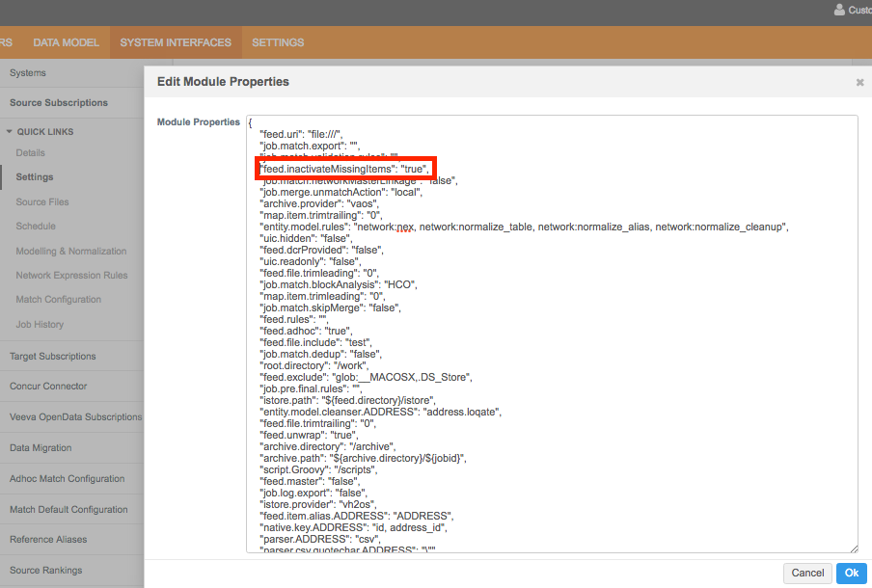This screenshot has width=872, height=588.
Task: Click the user profile icon in header
Action: [839, 11]
